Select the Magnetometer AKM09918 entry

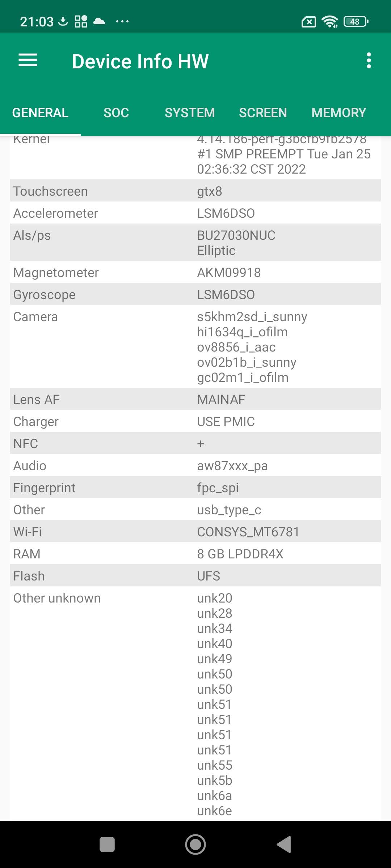(195, 272)
